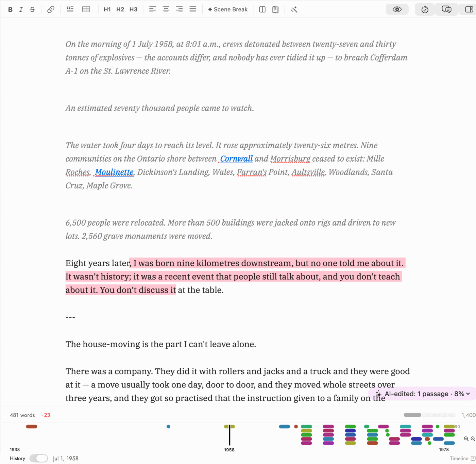Image resolution: width=476 pixels, height=464 pixels.
Task: Align text right
Action: pos(179,10)
